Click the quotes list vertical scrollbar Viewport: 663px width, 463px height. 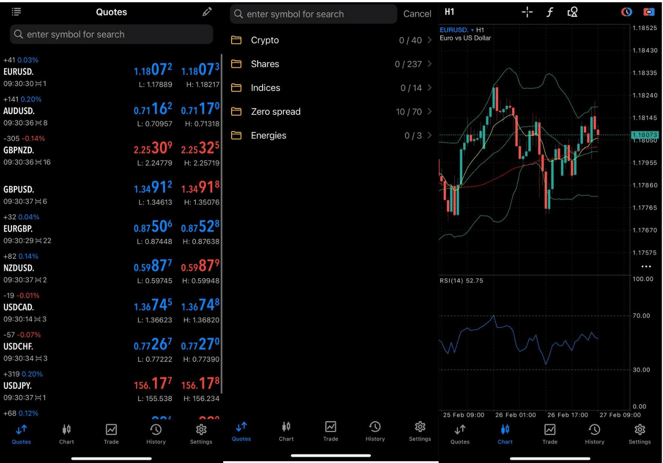coord(221,224)
